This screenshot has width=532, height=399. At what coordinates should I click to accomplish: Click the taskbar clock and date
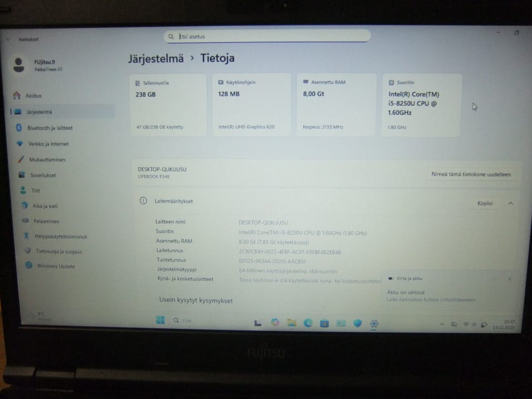pyautogui.click(x=504, y=324)
